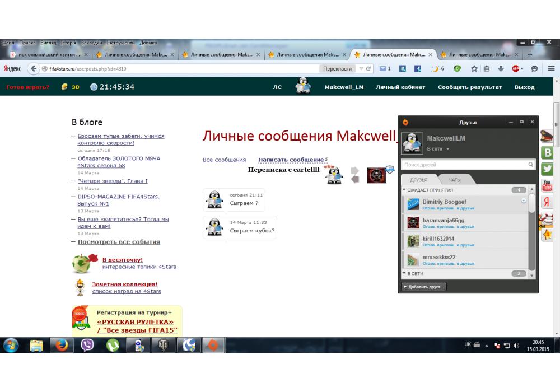Collapse the В СЕТИ friends group

404,273
